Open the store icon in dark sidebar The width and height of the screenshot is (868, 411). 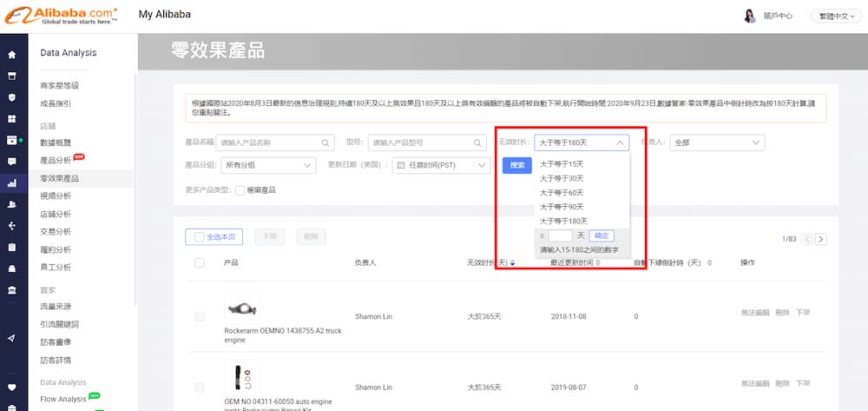click(x=11, y=76)
